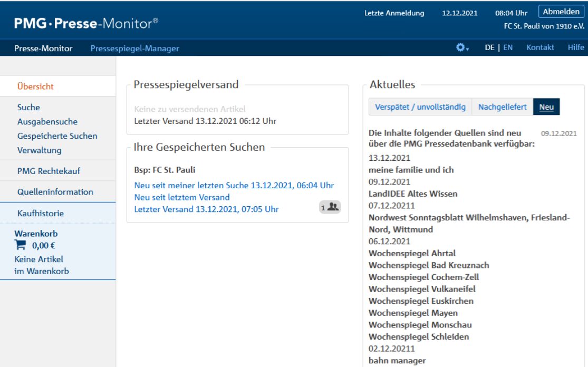Click 'Wochenspiegel Vulkaneifel' entry
Viewport: 588px width, 367px height.
422,289
